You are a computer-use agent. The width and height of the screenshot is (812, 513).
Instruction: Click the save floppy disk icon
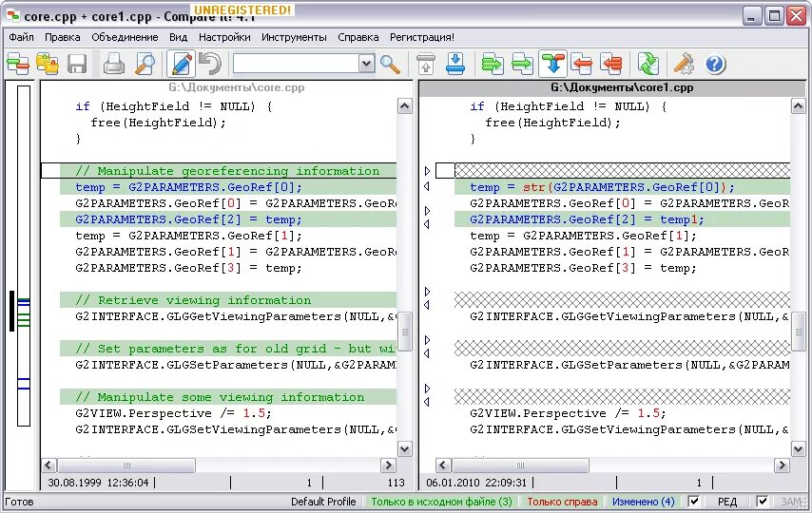tap(77, 65)
